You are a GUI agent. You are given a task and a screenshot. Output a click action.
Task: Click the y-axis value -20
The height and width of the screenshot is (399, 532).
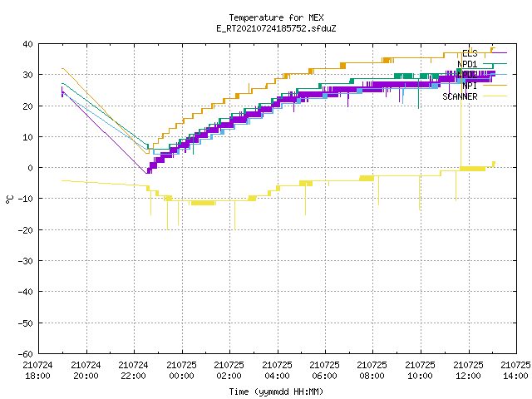point(26,230)
